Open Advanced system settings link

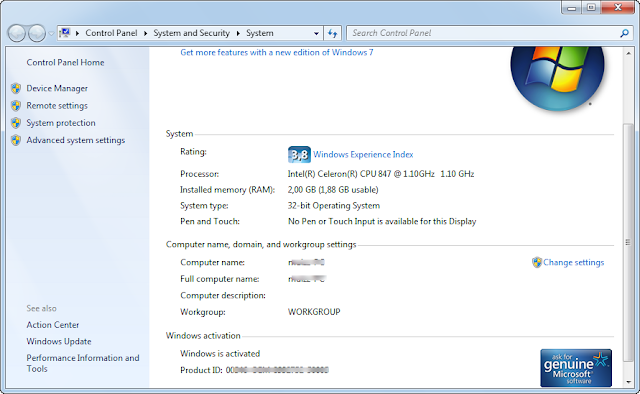(76, 140)
